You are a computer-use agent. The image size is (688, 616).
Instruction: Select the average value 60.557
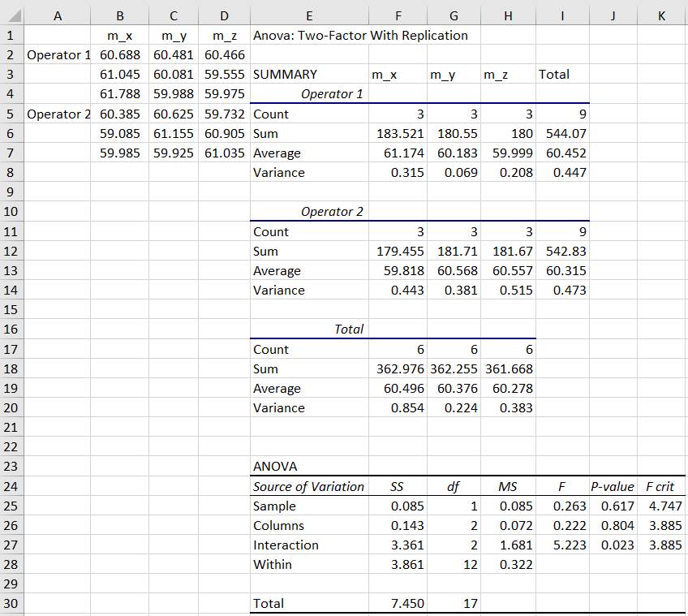click(513, 270)
